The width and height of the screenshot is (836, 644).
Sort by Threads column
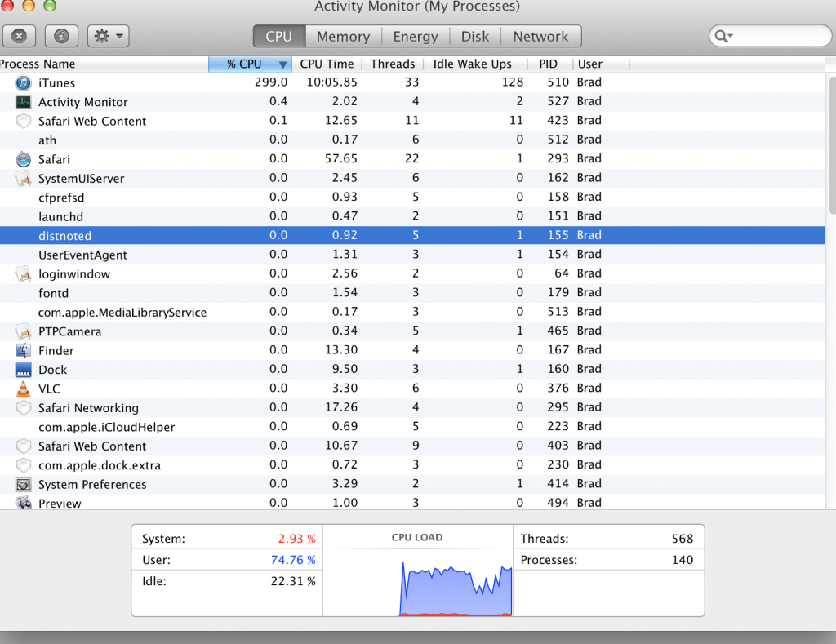coord(393,64)
